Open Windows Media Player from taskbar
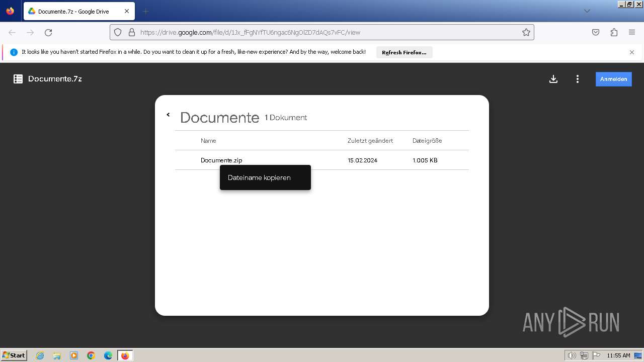 [x=74, y=355]
